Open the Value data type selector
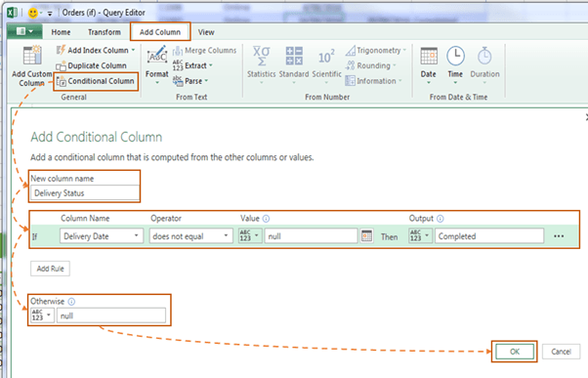This screenshot has width=588, height=378. 250,235
